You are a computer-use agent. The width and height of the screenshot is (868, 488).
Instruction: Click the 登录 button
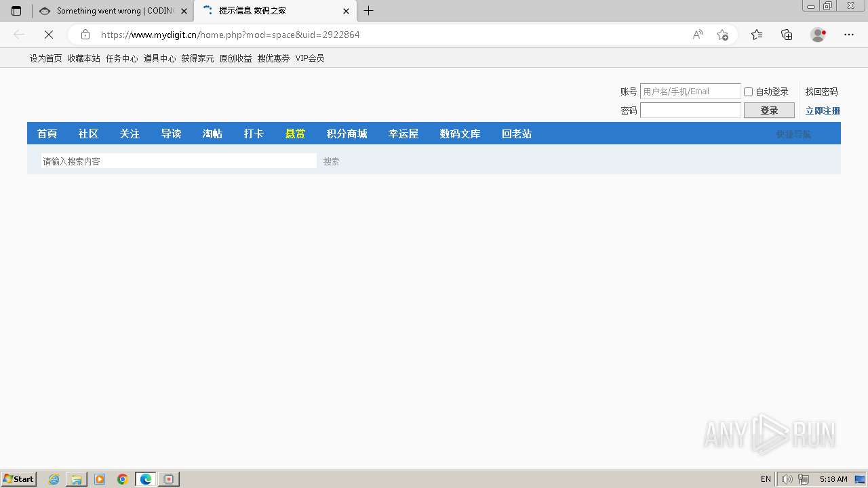click(x=769, y=110)
